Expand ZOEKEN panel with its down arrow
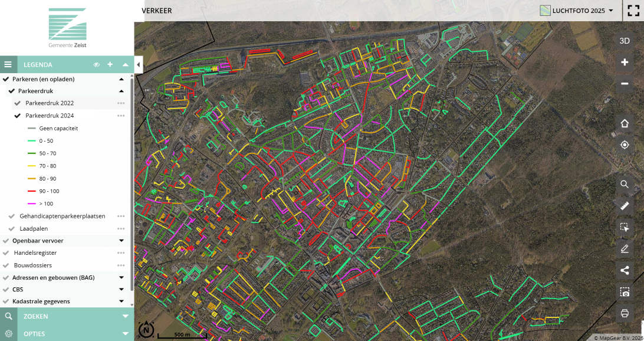The image size is (644, 341). click(126, 316)
